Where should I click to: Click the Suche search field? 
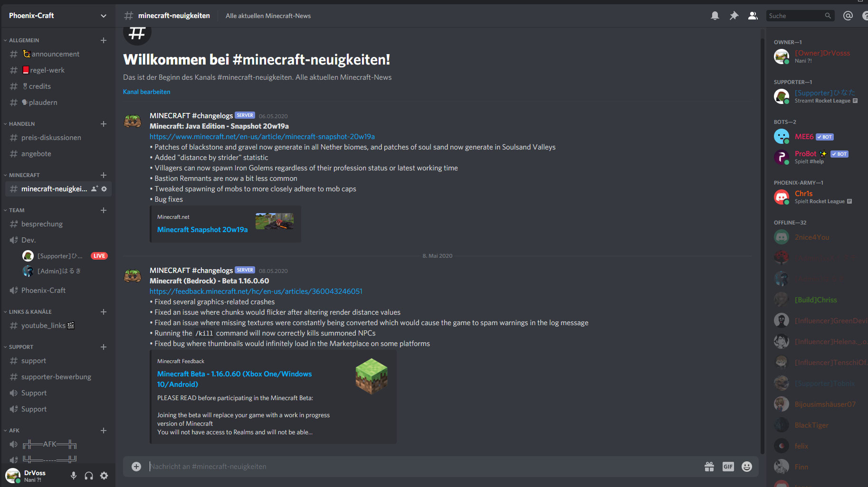click(800, 16)
